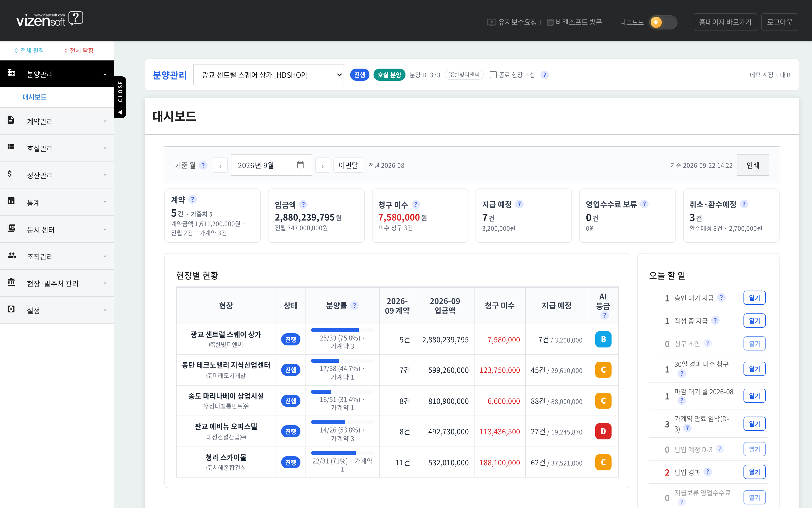Click the 비젠소프트 방문 calendar icon
The height and width of the screenshot is (508, 812).
(x=550, y=22)
